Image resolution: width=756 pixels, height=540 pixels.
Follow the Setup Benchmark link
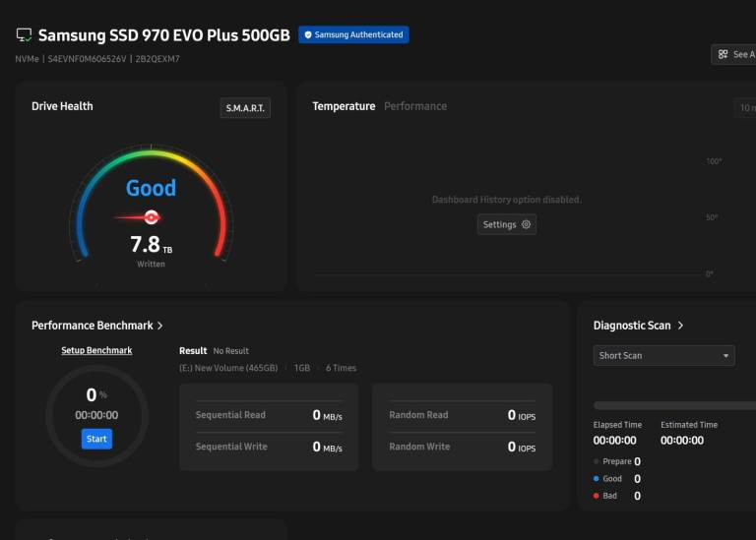tap(96, 350)
